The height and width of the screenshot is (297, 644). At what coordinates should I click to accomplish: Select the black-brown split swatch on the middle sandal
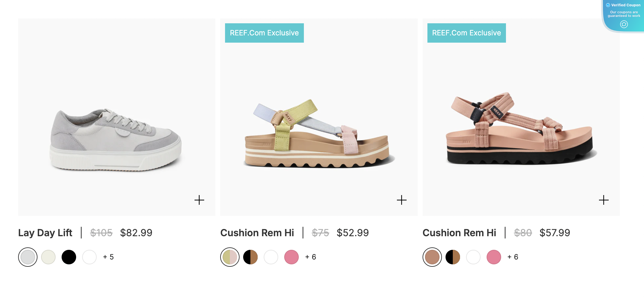click(x=250, y=257)
